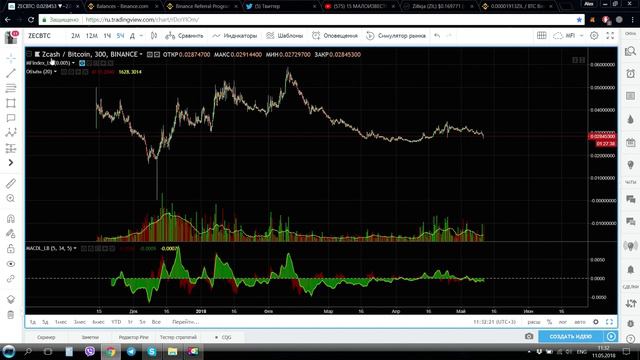
Task: Open the chart layout grid selector
Action: point(541,36)
